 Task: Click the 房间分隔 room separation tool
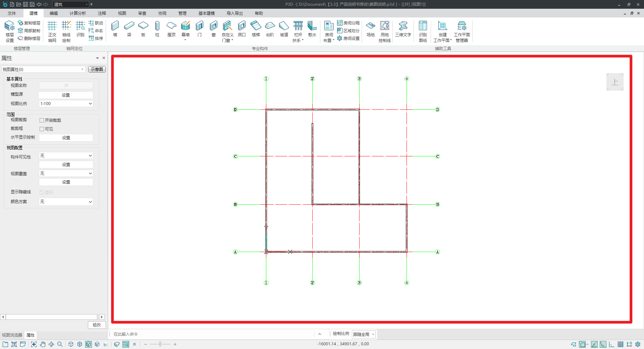[348, 23]
